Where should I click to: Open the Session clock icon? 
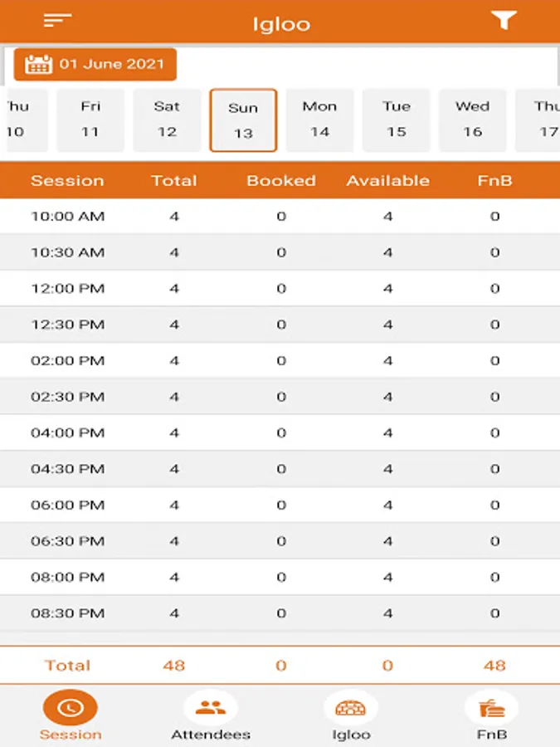coord(70,708)
